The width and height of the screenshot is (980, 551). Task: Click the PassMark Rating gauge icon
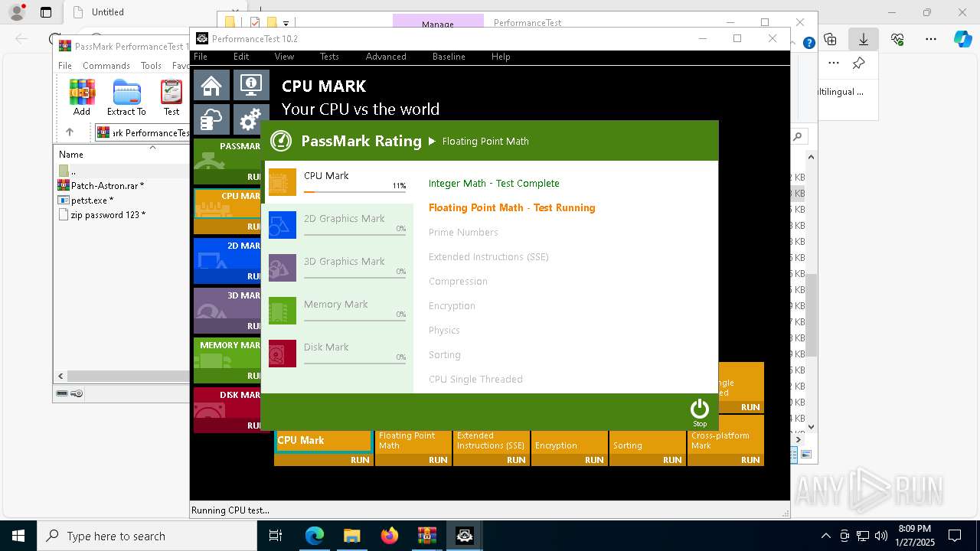tap(281, 141)
